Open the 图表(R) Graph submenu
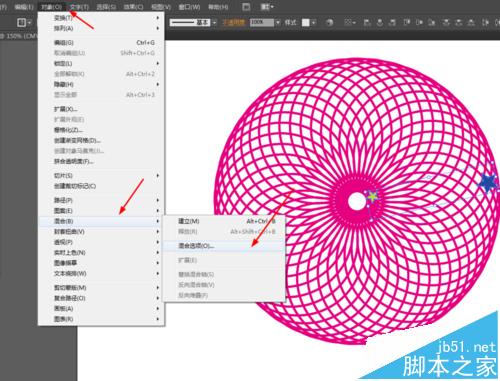Screen dimensions: 500x381 click(101, 319)
